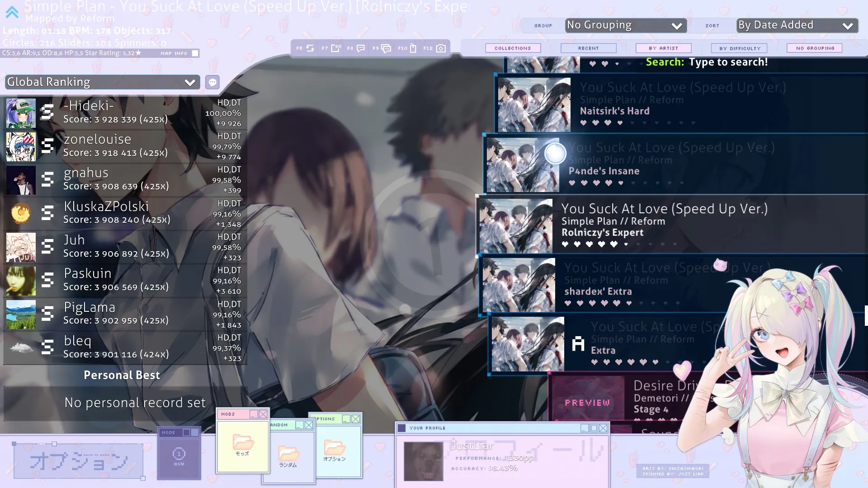
Task: Switch to the Recent tab
Action: (588, 48)
